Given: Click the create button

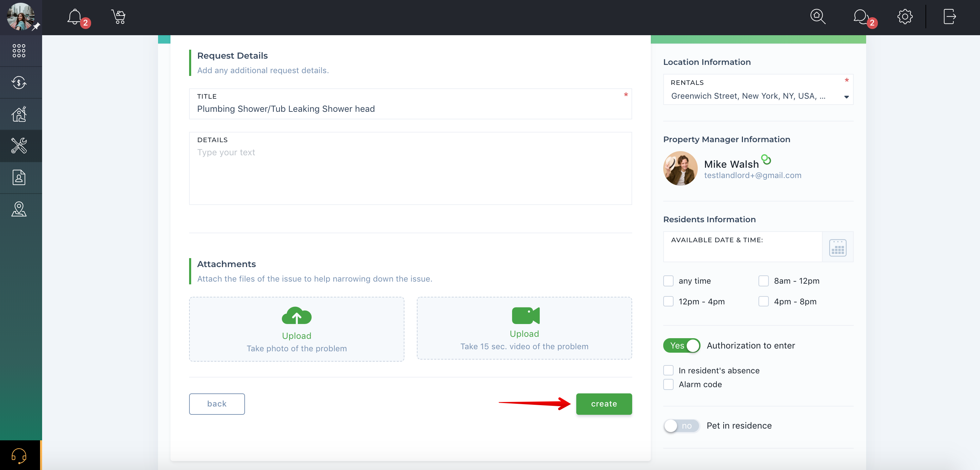Looking at the screenshot, I should click(604, 404).
